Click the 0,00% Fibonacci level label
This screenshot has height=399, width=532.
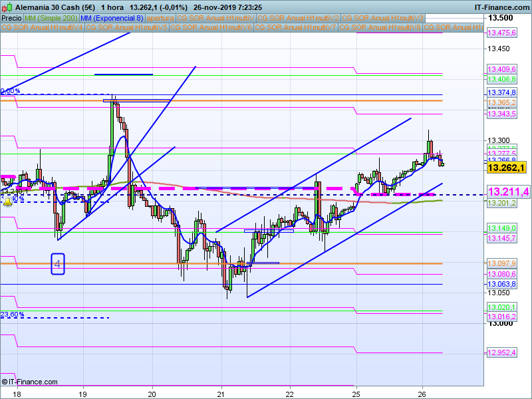pos(10,91)
